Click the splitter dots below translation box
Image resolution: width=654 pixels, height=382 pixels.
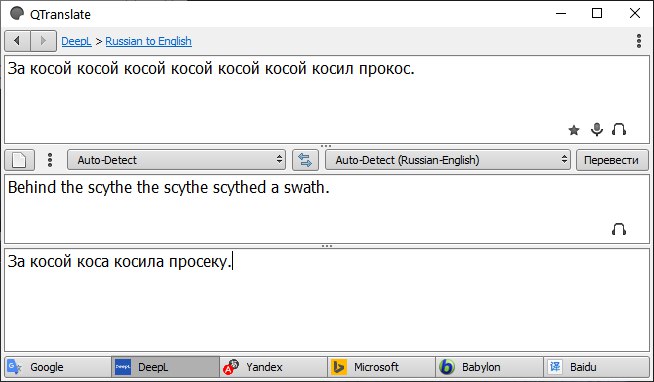coord(327,246)
